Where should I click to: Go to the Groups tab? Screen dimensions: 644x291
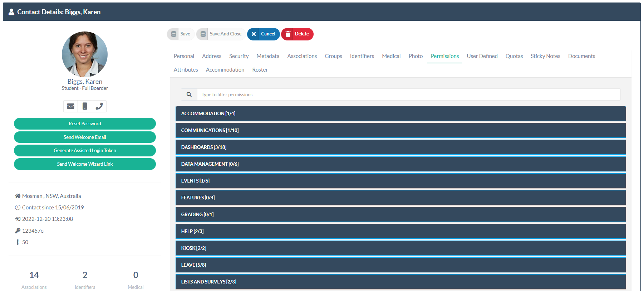(x=333, y=56)
